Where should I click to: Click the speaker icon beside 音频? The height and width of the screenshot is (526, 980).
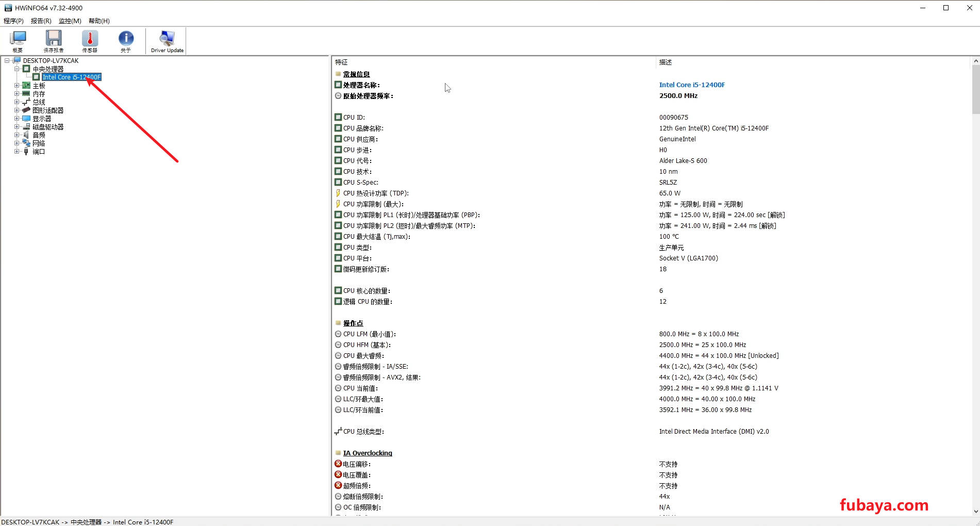(x=26, y=135)
